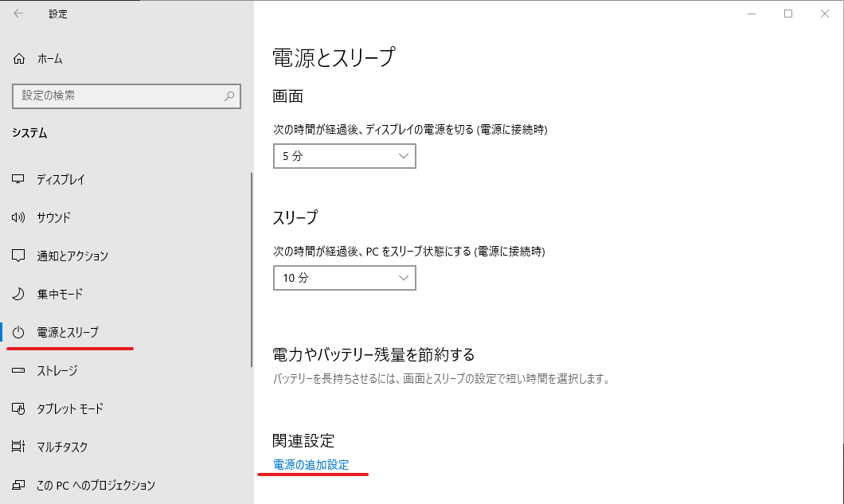Viewport: 844px width, 504px height.
Task: Minimize the Settings window
Action: (x=752, y=14)
